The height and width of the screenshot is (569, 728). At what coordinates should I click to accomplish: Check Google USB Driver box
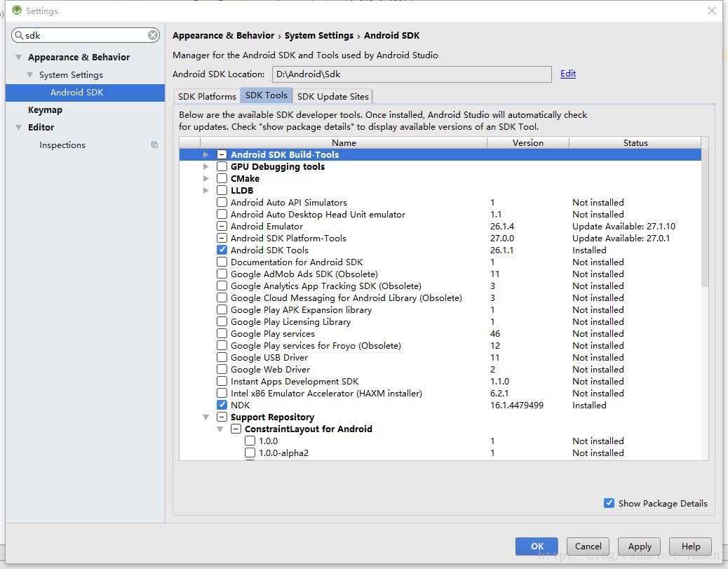[222, 357]
